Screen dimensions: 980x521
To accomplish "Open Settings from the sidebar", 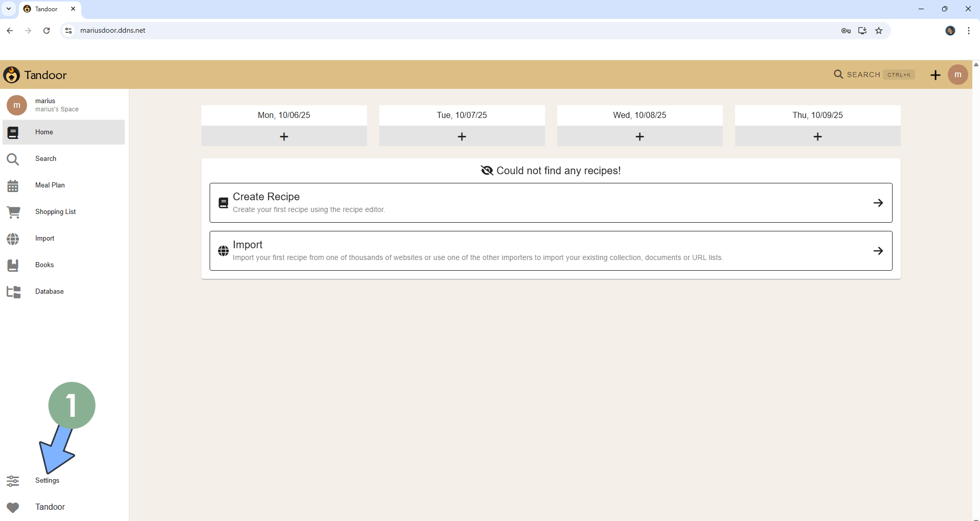I will tap(47, 481).
